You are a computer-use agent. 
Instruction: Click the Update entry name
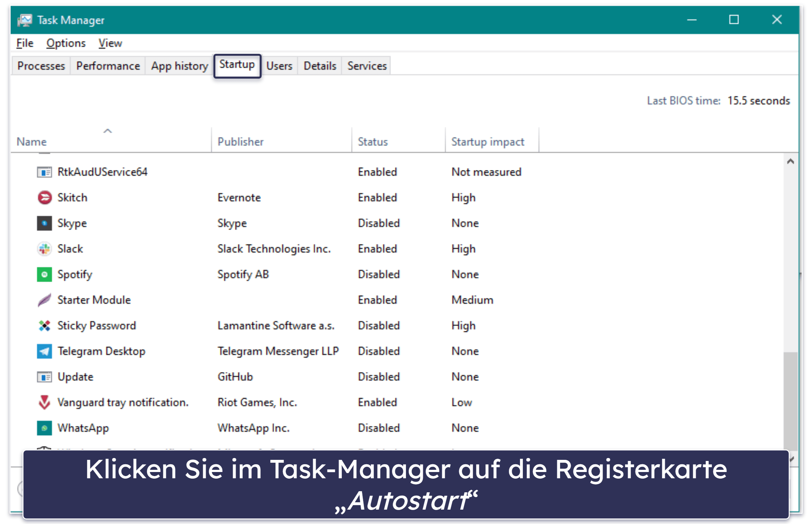[75, 377]
